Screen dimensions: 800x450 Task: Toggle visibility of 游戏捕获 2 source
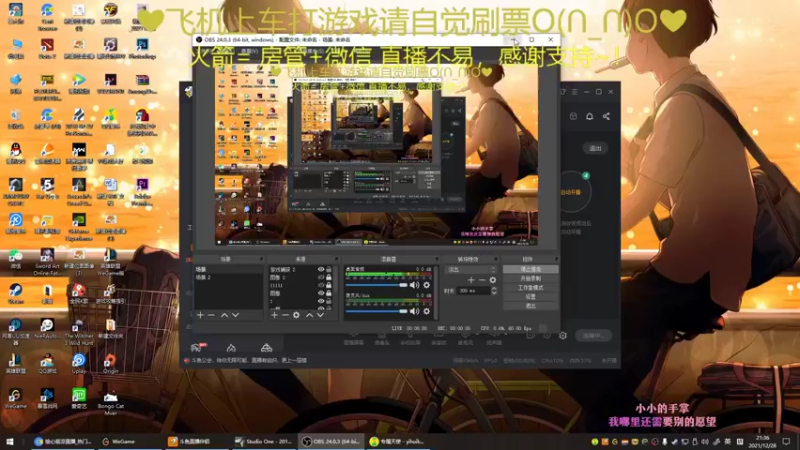(321, 269)
